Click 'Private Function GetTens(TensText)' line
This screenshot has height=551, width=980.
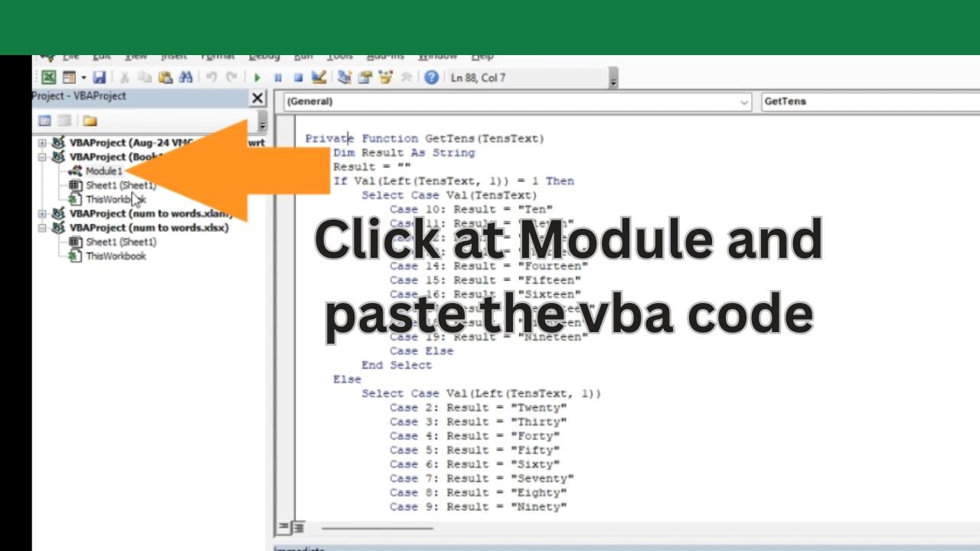tap(425, 139)
